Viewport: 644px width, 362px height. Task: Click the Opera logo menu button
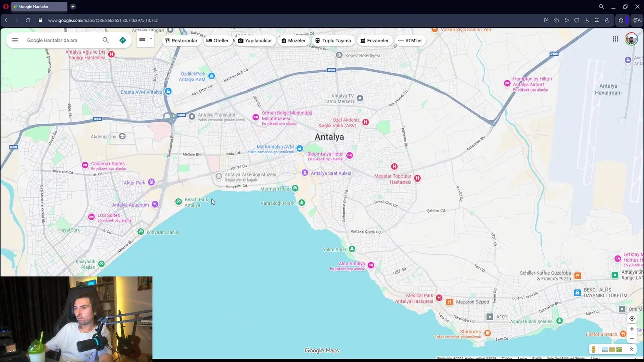pyautogui.click(x=6, y=7)
